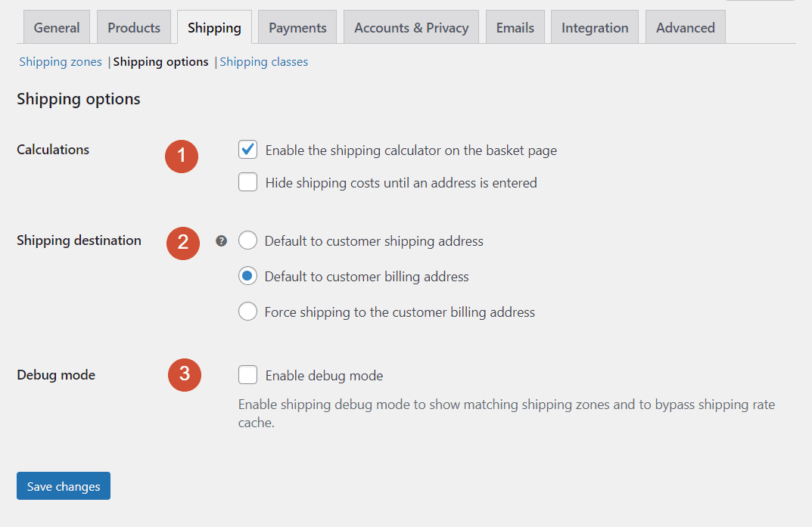Uncheck the enable shipping calculator option
Screen dimensions: 812x527
coord(247,150)
